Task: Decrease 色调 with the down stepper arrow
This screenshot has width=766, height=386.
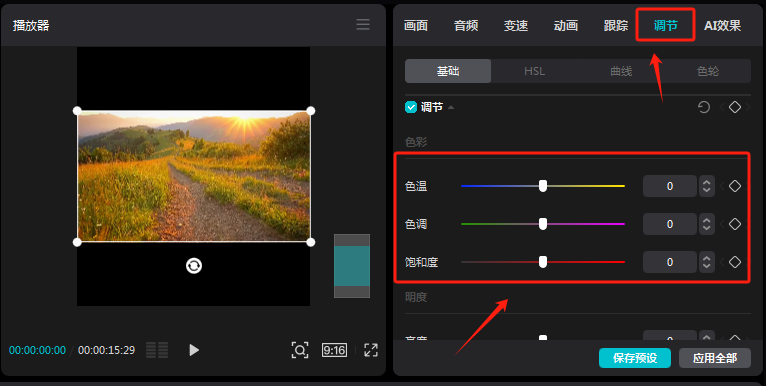Action: (x=706, y=229)
